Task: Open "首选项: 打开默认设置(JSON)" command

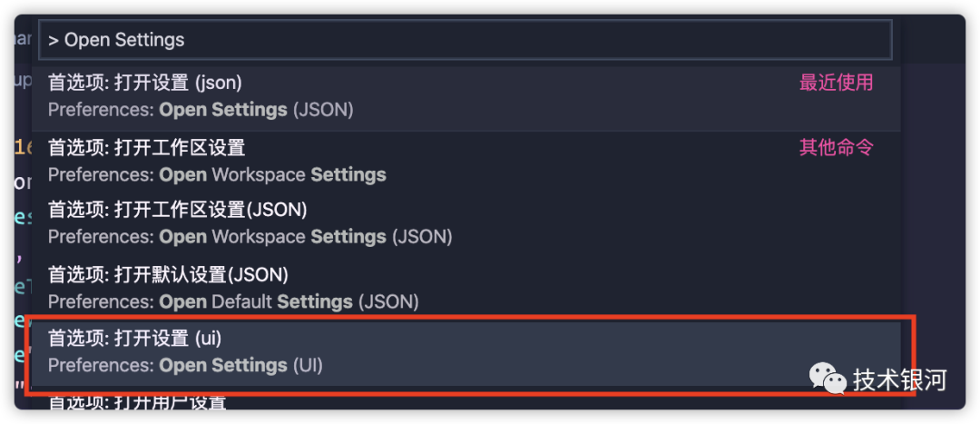Action: tap(168, 274)
